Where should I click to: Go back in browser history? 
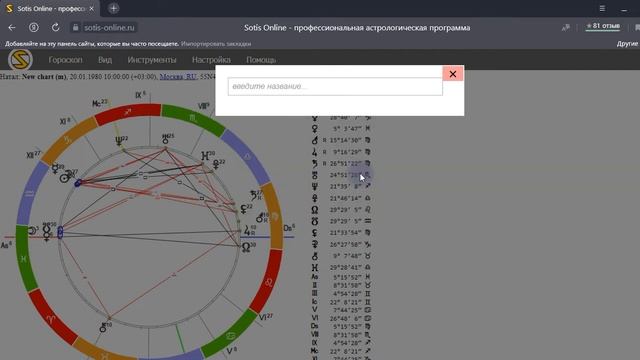[12, 27]
